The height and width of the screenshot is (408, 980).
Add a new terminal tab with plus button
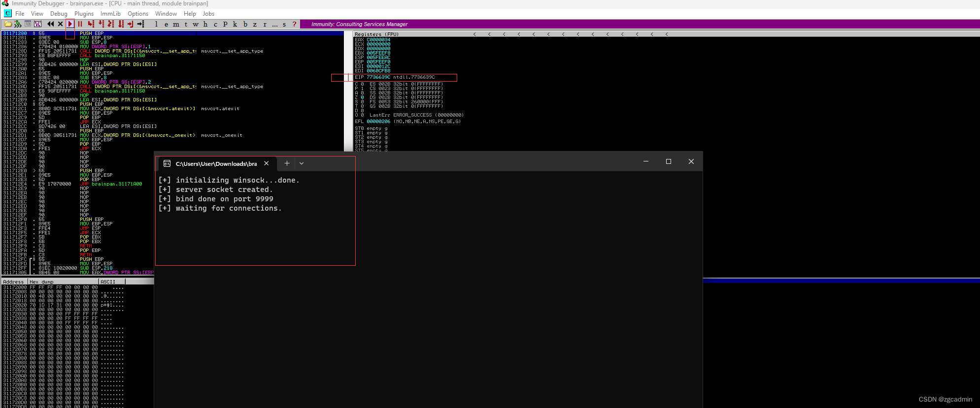tap(287, 163)
